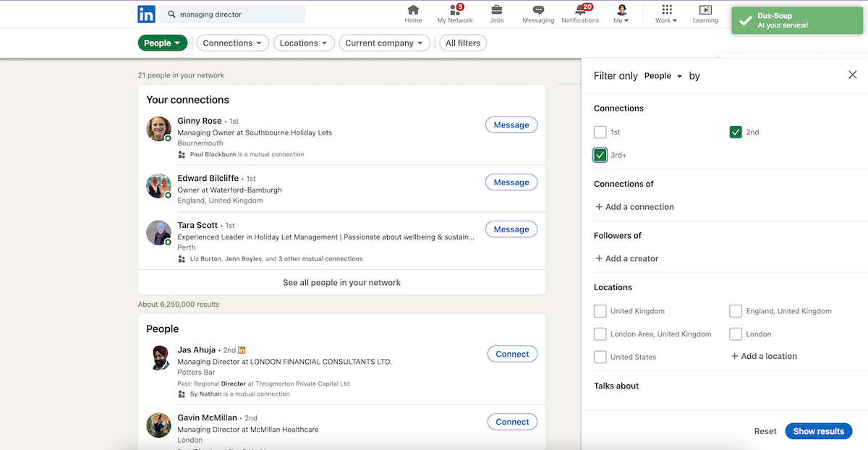Expand the Current company dropdown
The image size is (868, 450).
click(x=384, y=43)
